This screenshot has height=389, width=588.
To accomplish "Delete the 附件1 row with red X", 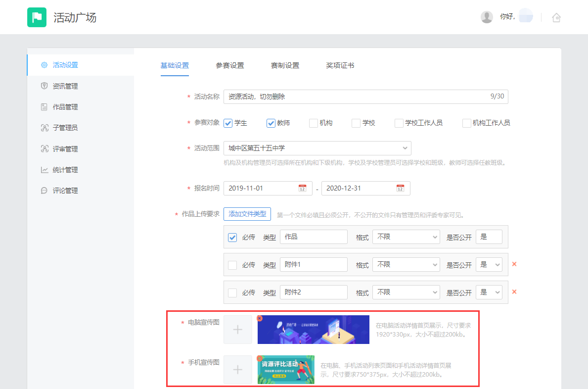I will 514,264.
